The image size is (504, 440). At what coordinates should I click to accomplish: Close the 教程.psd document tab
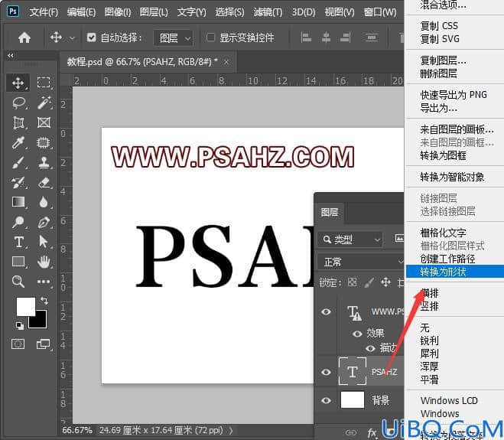click(226, 61)
